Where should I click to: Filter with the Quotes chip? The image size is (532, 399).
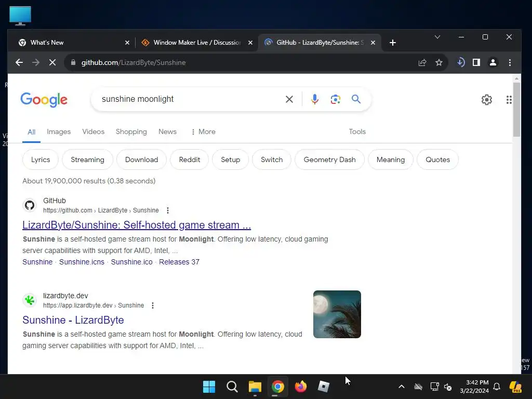point(437,159)
